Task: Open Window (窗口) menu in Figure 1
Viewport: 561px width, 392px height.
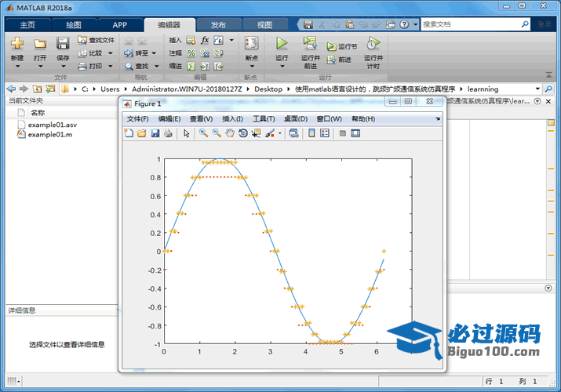Action: 330,119
